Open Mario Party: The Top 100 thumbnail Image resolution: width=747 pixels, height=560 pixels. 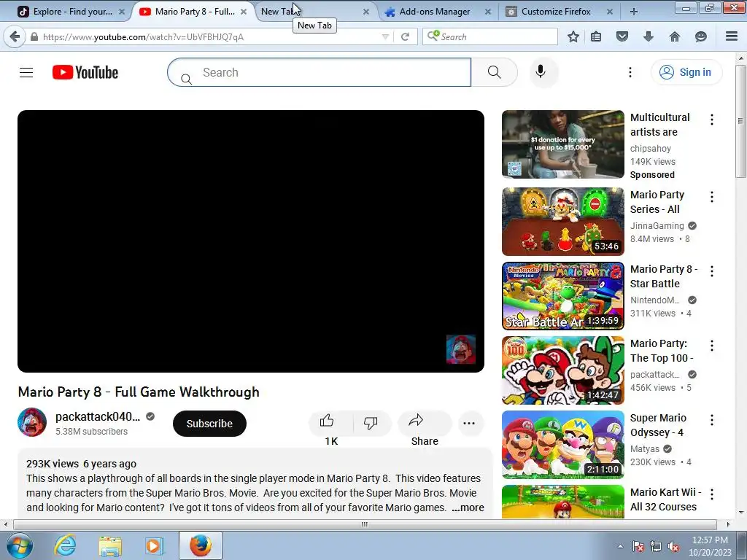click(562, 370)
